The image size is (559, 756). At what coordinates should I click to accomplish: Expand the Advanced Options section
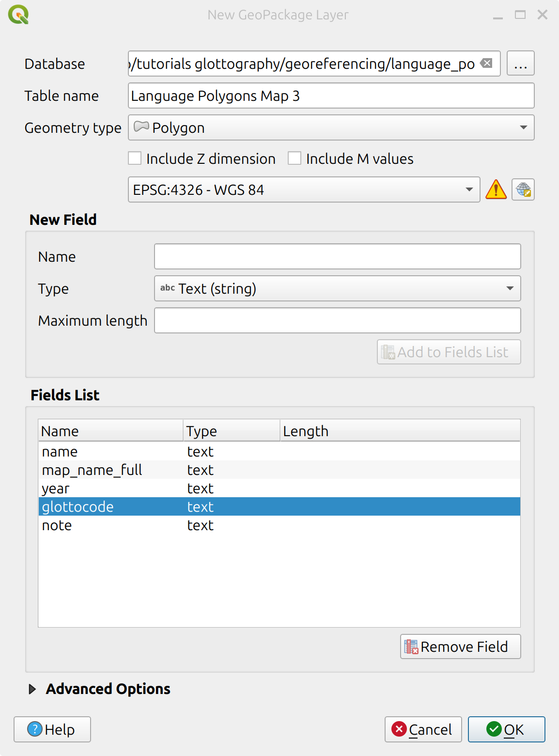(32, 689)
